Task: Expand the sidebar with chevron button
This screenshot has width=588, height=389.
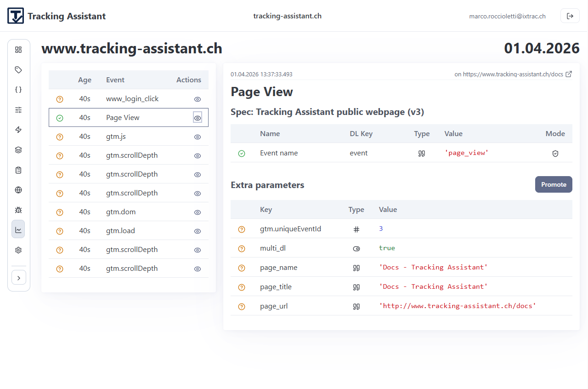Action: coord(19,278)
